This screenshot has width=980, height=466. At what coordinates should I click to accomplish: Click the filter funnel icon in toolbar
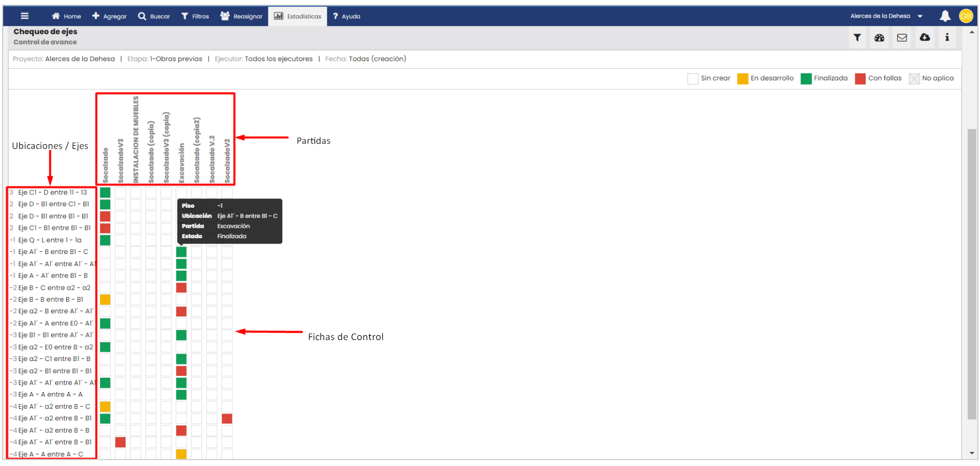coord(857,38)
